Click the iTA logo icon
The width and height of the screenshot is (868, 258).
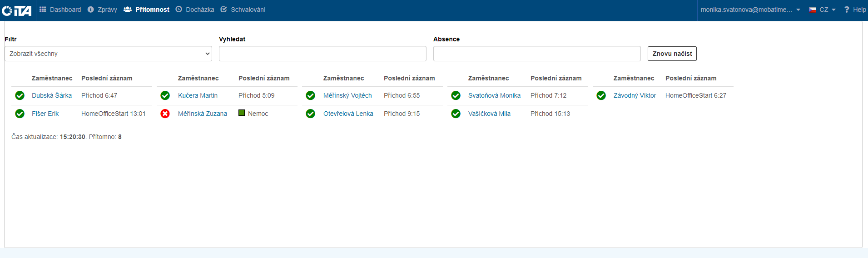[x=17, y=10]
